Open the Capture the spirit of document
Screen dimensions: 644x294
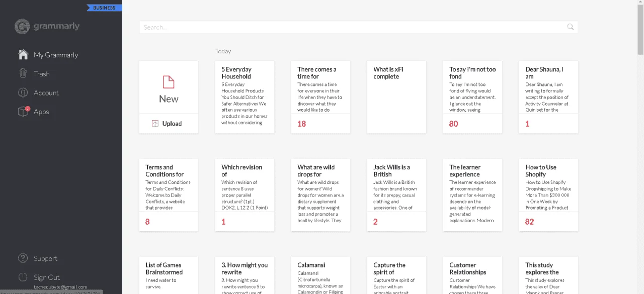point(396,275)
